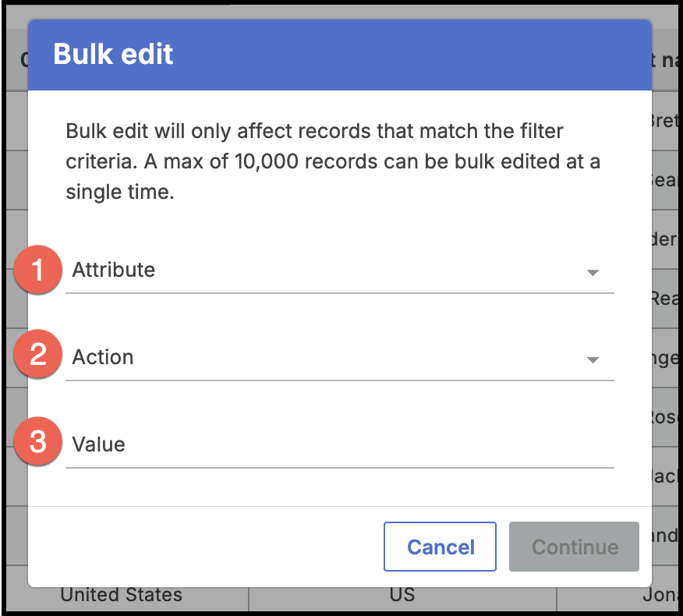The width and height of the screenshot is (683, 616).
Task: Click the circled 3 marker beside Value
Action: click(x=37, y=441)
